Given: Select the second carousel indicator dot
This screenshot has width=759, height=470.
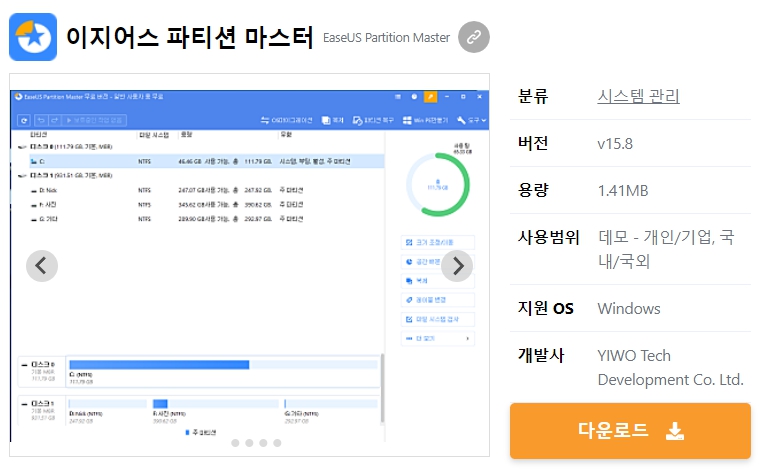Looking at the screenshot, I should pyautogui.click(x=249, y=443).
